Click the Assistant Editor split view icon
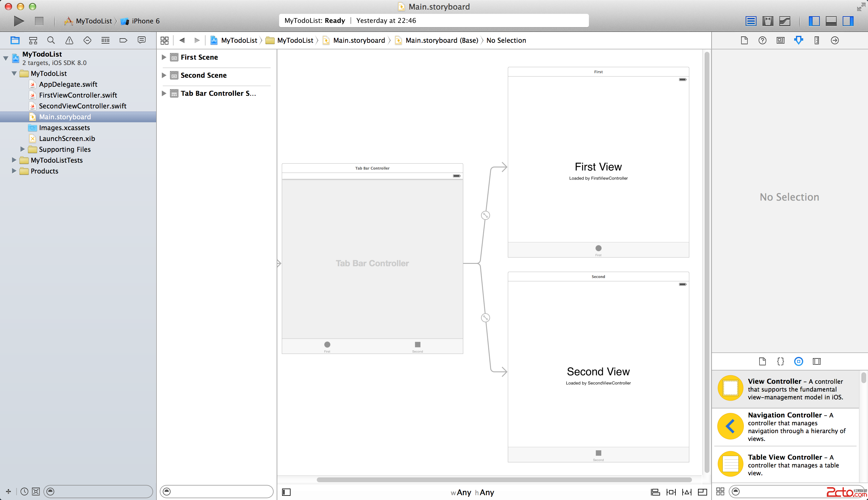Viewport: 868px width, 500px height. (x=768, y=21)
